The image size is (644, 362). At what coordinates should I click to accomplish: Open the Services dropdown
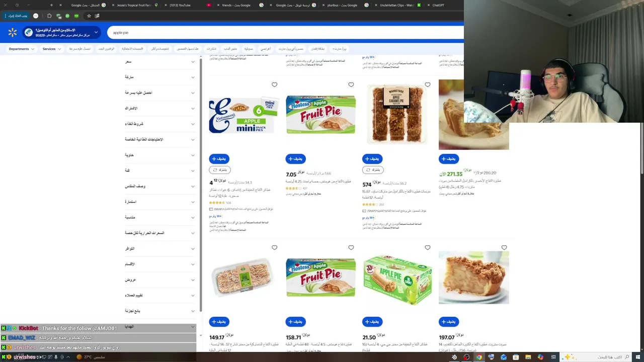pos(52,49)
